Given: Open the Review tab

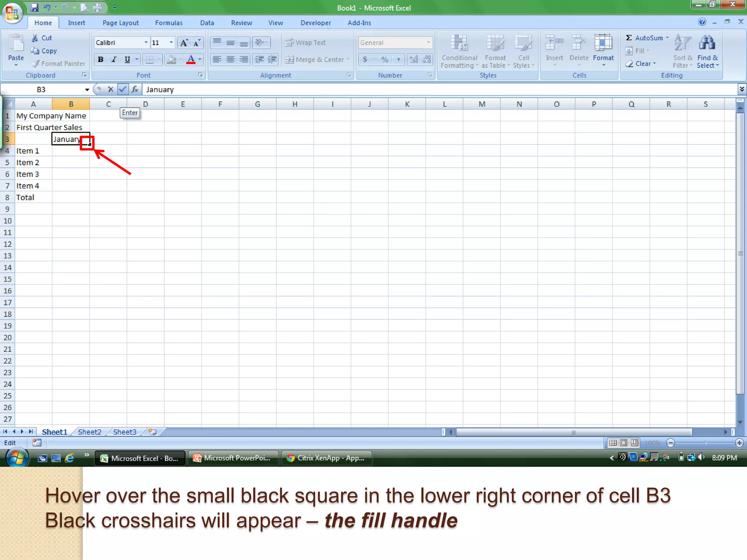Looking at the screenshot, I should pyautogui.click(x=241, y=23).
